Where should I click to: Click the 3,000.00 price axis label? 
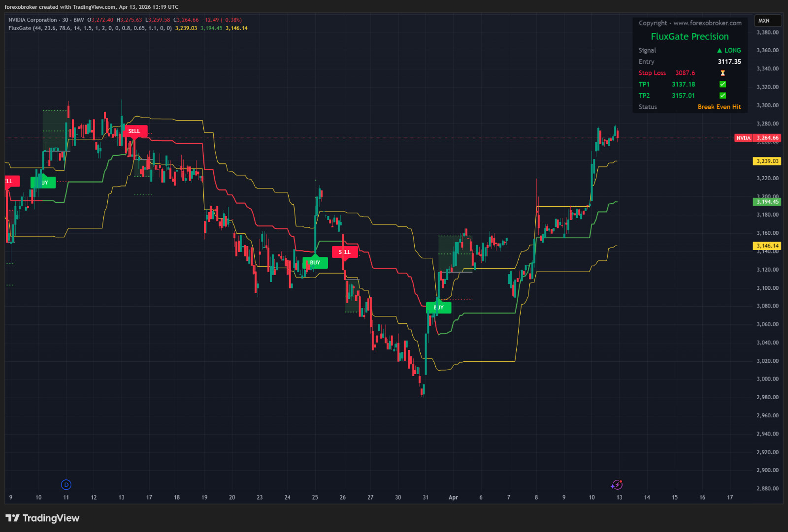767,379
